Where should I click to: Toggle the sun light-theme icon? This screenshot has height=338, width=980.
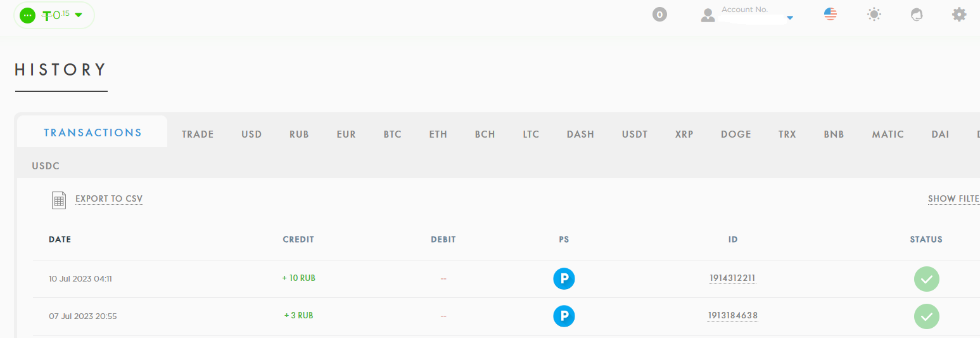coord(874,14)
